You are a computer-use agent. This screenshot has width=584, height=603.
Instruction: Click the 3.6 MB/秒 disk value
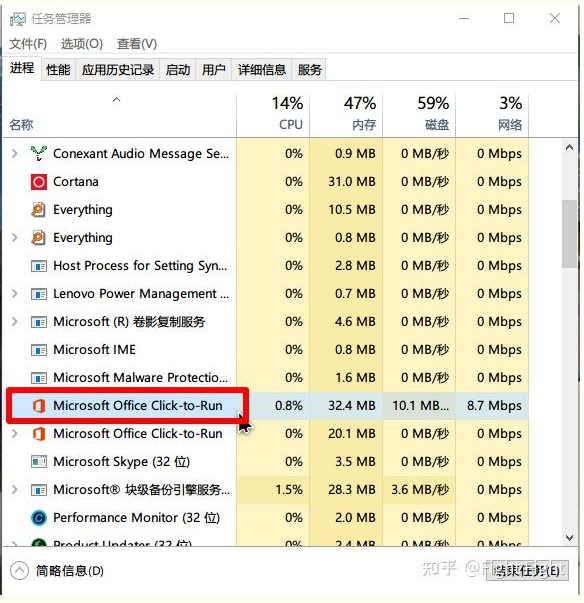pos(420,490)
